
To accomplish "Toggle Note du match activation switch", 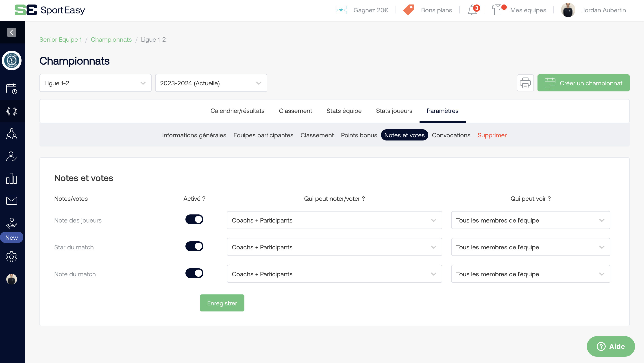I will click(194, 273).
